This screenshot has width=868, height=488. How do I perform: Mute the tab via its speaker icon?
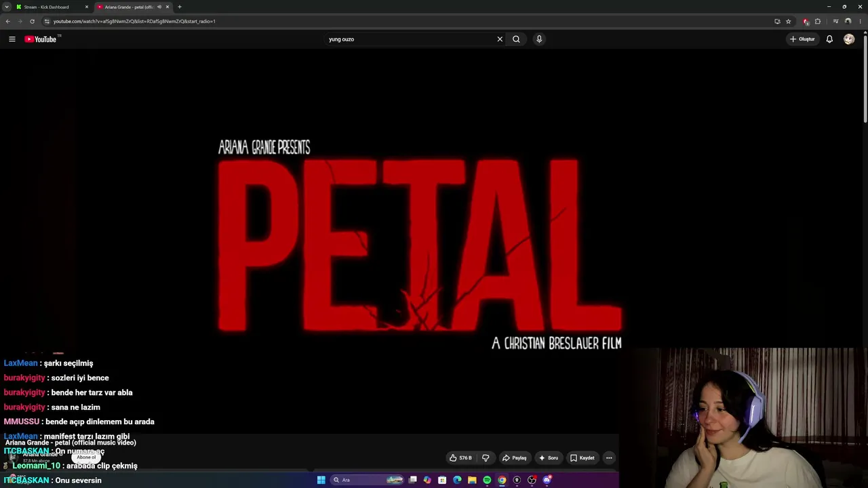pyautogui.click(x=159, y=7)
